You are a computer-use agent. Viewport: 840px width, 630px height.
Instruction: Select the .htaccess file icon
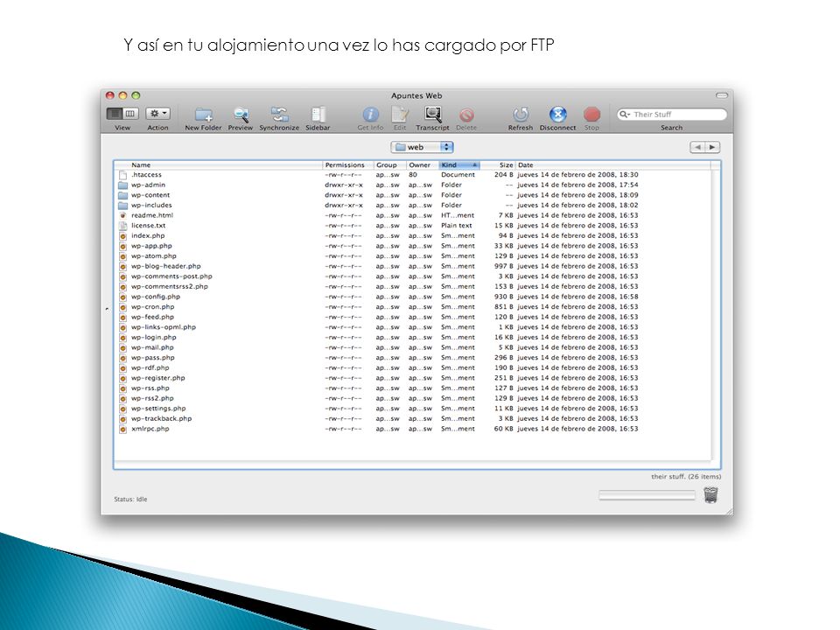(x=122, y=175)
